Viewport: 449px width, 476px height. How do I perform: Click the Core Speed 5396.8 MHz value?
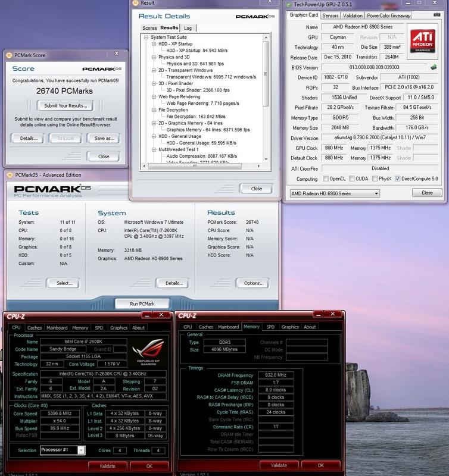[60, 414]
